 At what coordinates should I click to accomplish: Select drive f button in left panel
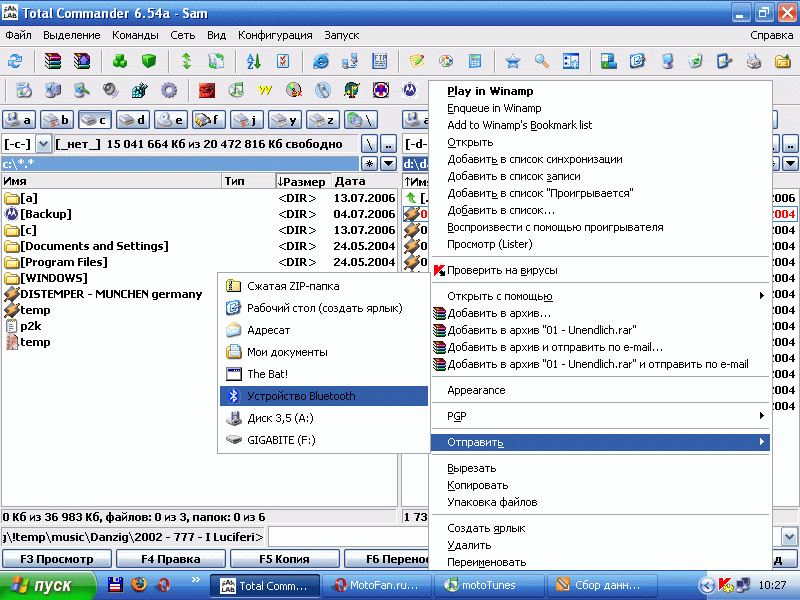pos(209,120)
